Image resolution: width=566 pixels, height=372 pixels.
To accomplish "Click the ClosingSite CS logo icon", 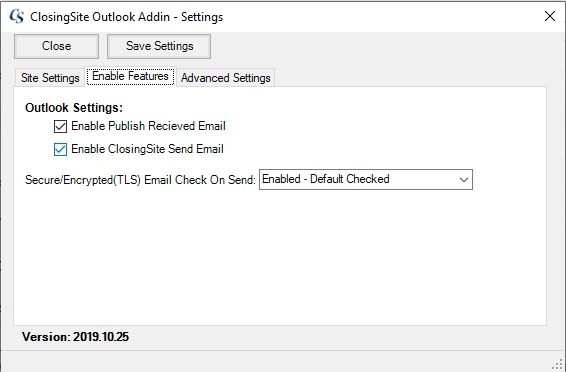I will [17, 17].
